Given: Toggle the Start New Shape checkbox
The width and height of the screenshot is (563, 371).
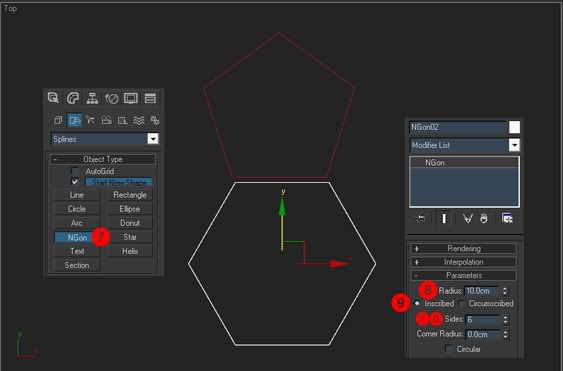Looking at the screenshot, I should click(75, 182).
